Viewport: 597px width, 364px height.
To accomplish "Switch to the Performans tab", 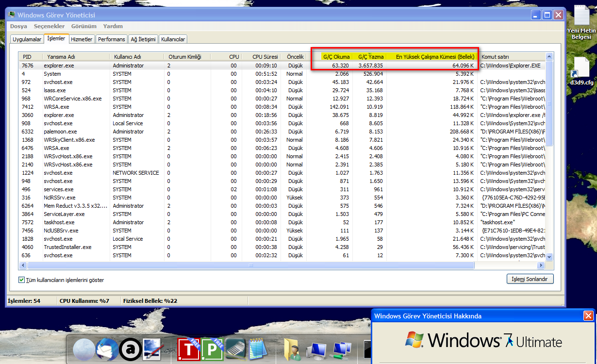I will tap(112, 39).
